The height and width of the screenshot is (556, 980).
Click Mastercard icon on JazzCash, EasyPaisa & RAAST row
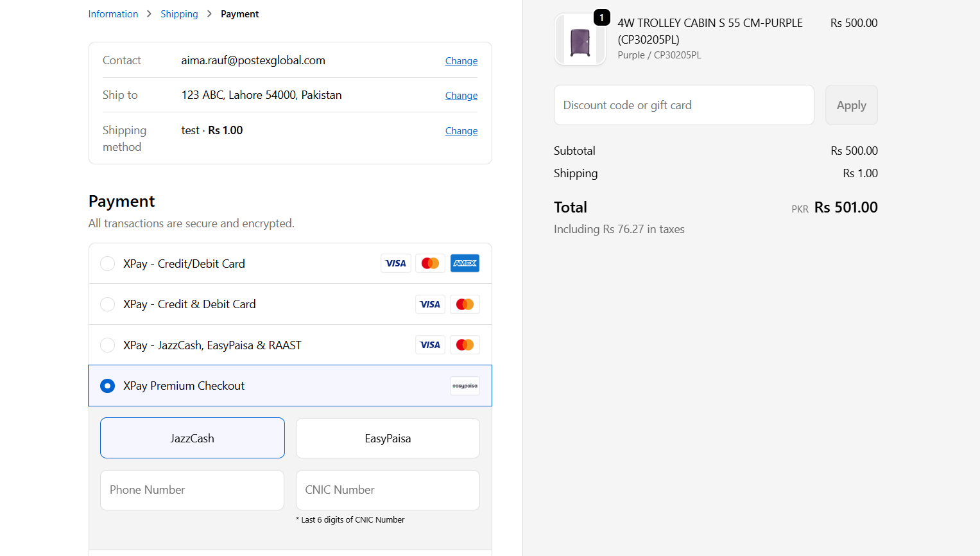tap(465, 345)
